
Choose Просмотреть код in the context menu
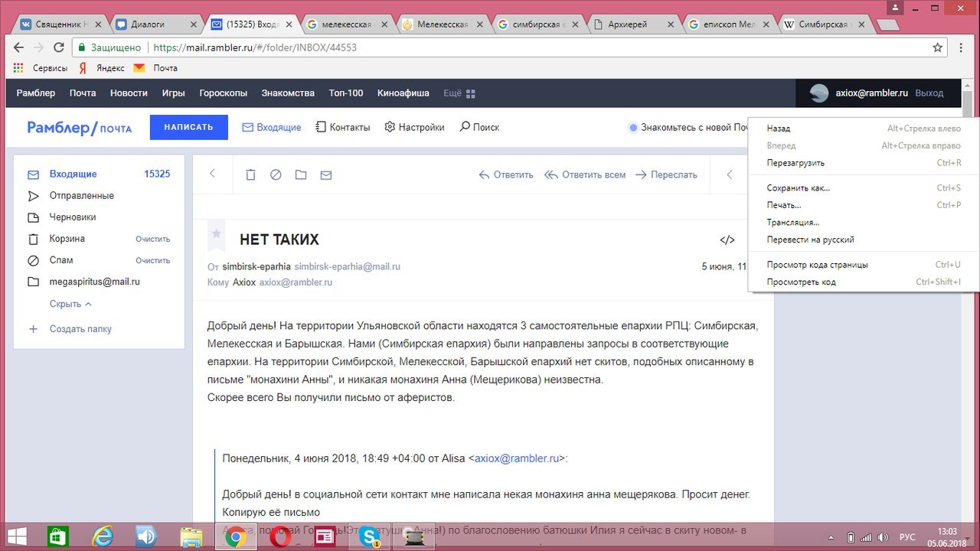pos(801,282)
